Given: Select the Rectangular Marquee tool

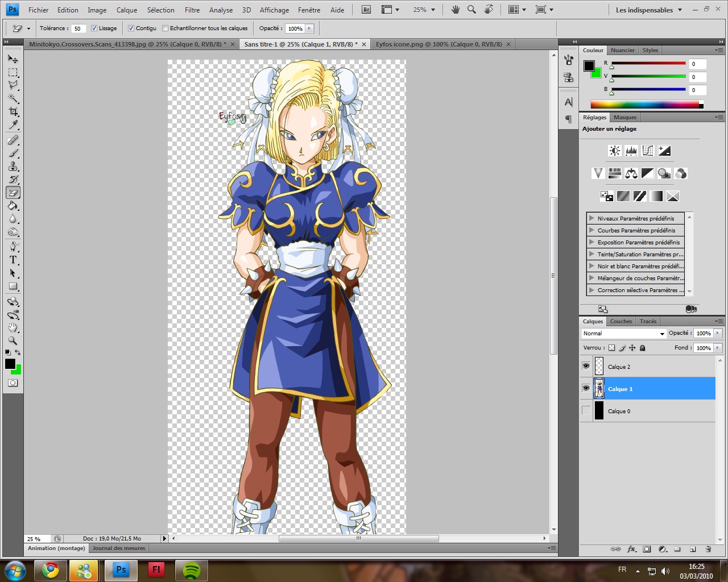Looking at the screenshot, I should (13, 72).
